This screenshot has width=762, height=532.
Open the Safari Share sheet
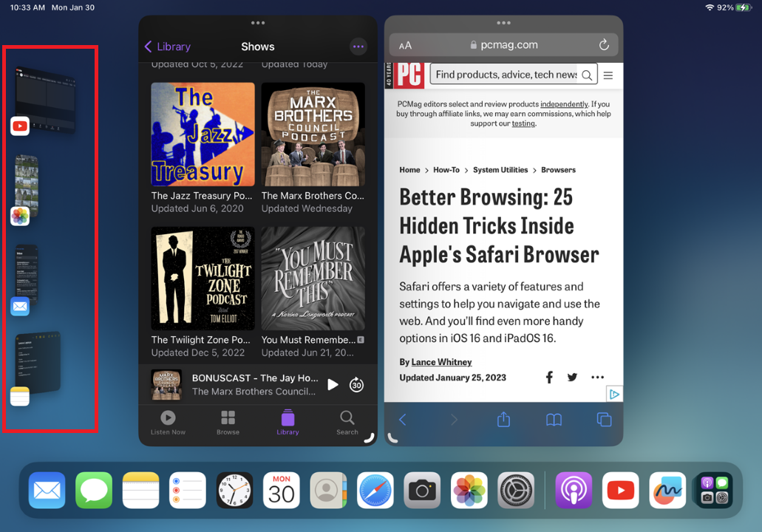503,419
